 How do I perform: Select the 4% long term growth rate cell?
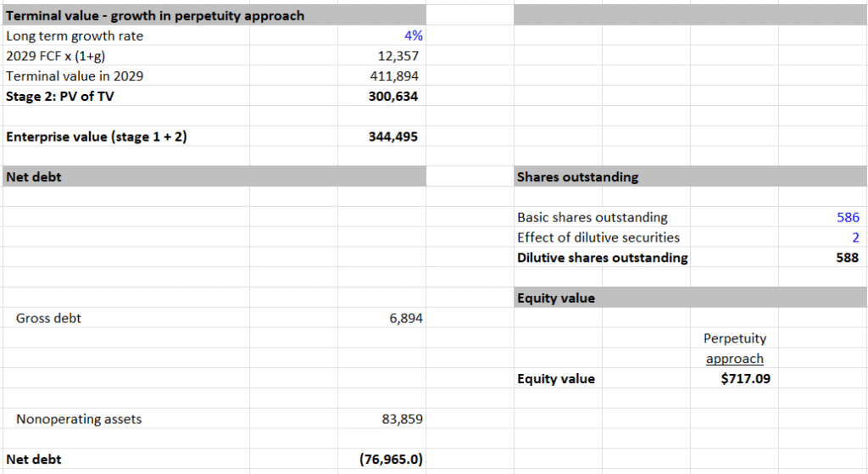[x=382, y=36]
